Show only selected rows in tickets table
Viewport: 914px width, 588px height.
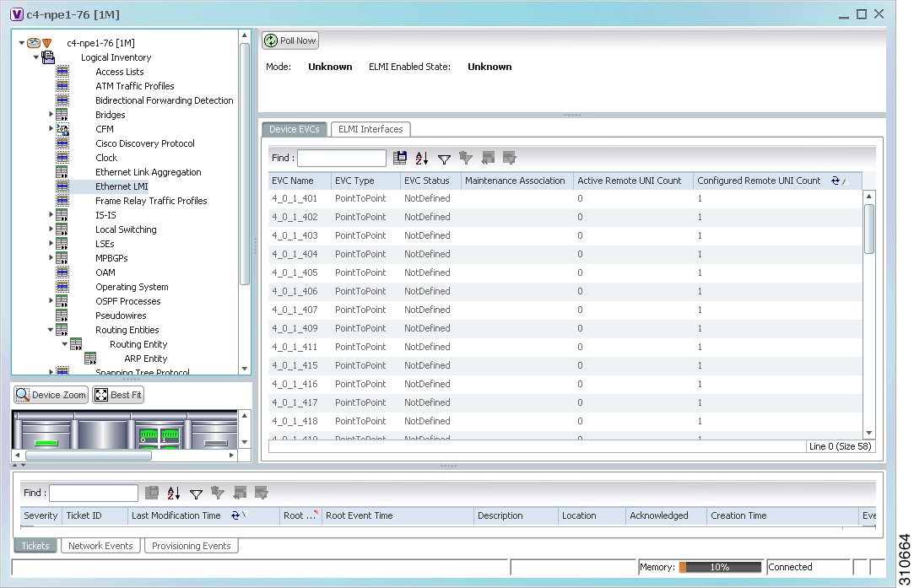coord(261,493)
